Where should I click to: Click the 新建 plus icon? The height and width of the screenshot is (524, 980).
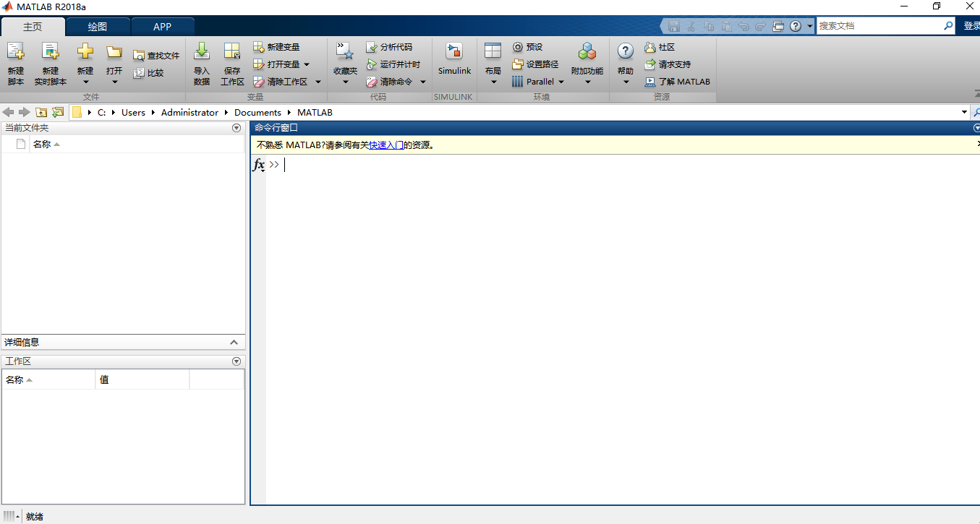tap(85, 52)
